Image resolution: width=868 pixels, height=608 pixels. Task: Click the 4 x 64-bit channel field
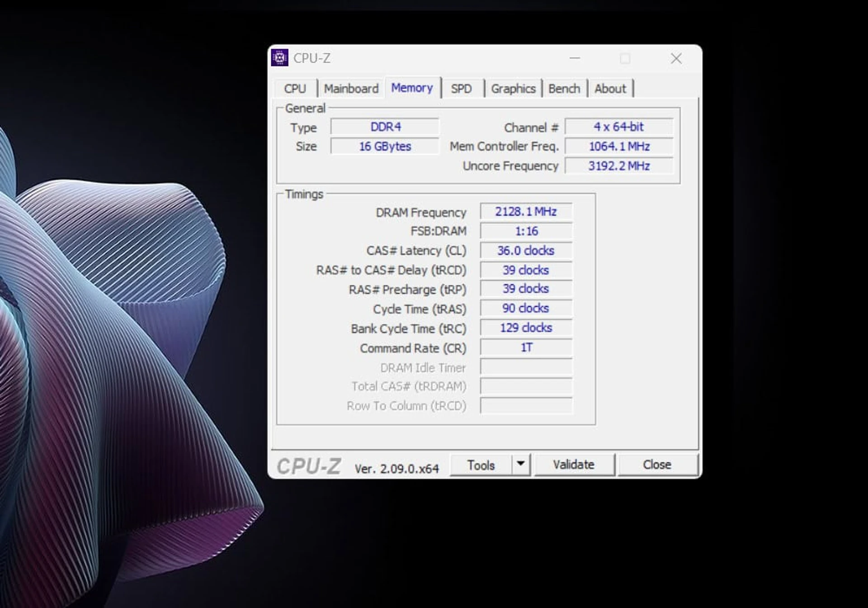tap(619, 127)
